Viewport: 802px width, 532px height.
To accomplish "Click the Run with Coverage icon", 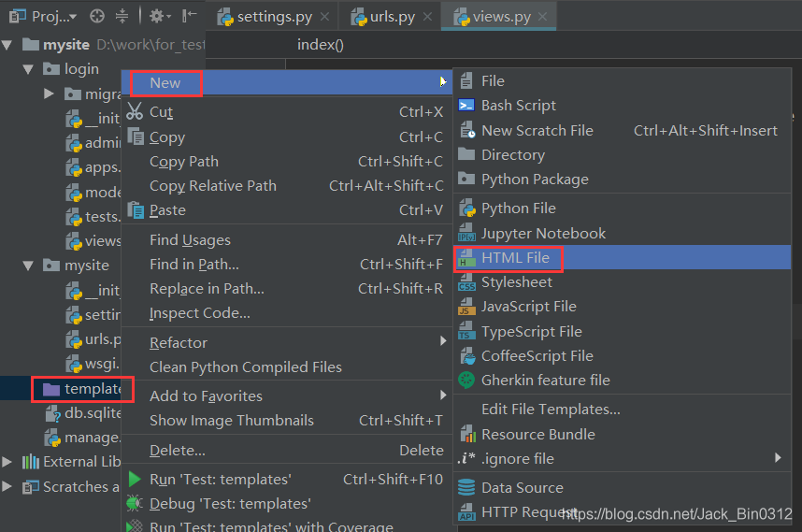I will click(x=135, y=526).
